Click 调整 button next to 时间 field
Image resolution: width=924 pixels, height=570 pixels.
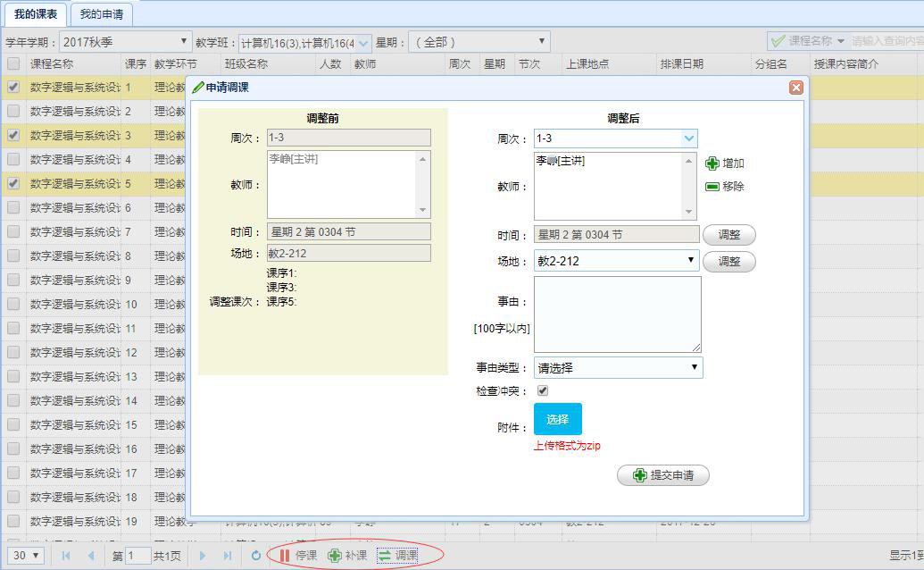729,235
